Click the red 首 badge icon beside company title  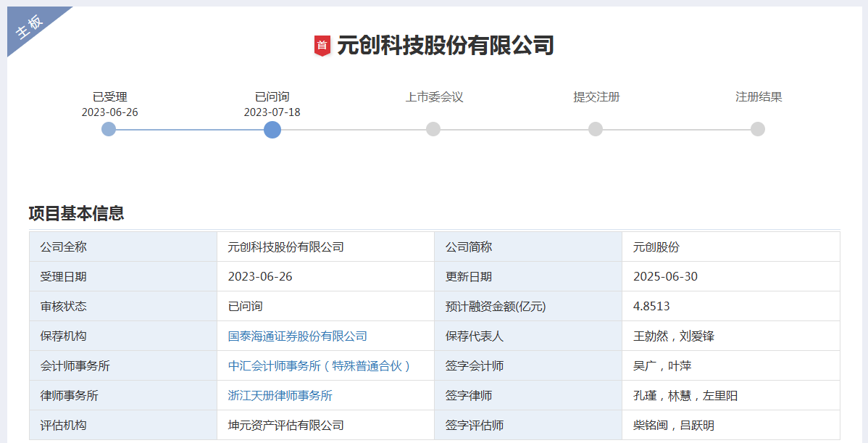pyautogui.click(x=322, y=46)
